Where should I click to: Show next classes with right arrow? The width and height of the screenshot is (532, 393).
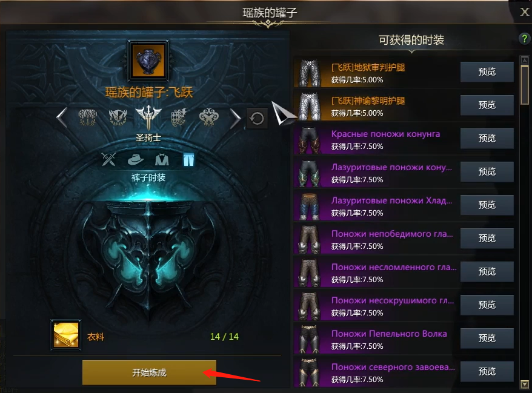pyautogui.click(x=235, y=118)
